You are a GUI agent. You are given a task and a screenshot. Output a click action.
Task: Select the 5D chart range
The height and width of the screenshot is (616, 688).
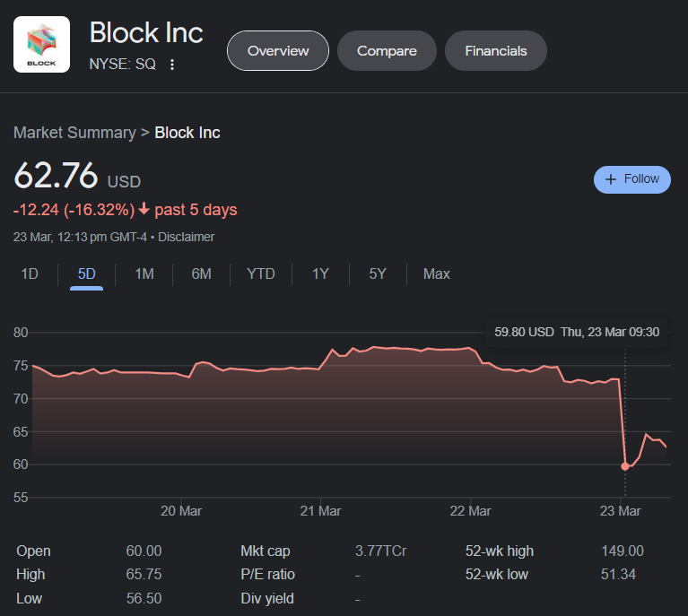tap(86, 273)
